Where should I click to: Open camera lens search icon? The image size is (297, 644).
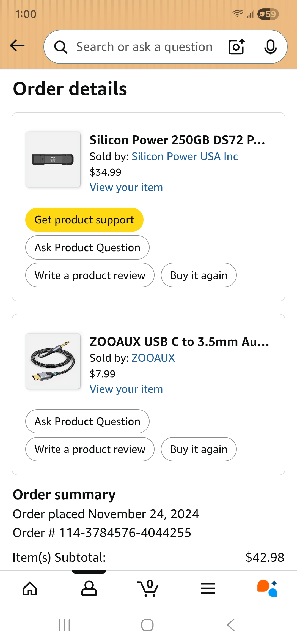tap(237, 47)
